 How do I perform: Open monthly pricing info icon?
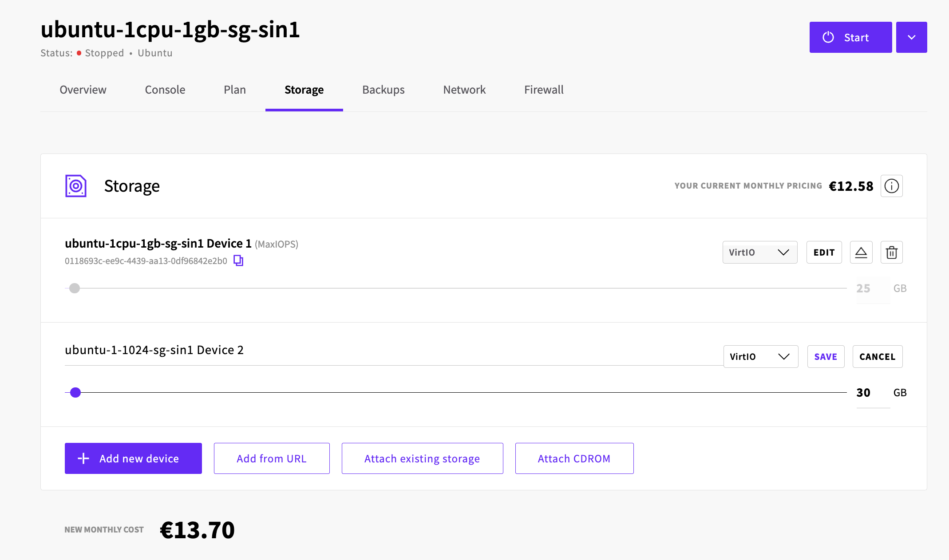point(892,186)
